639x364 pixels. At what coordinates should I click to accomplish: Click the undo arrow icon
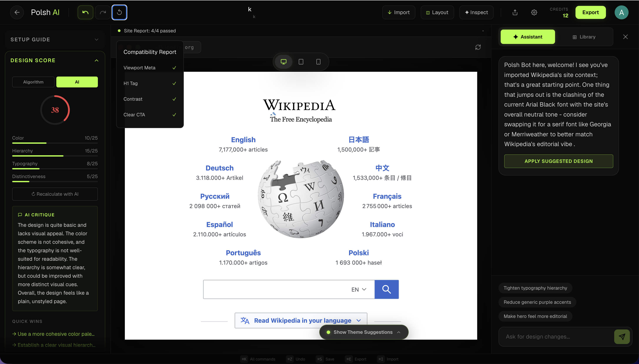[85, 12]
